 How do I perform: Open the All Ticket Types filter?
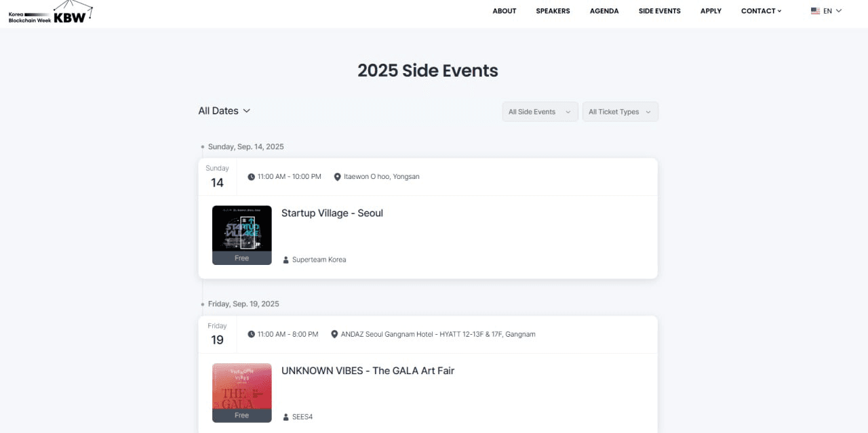(620, 112)
